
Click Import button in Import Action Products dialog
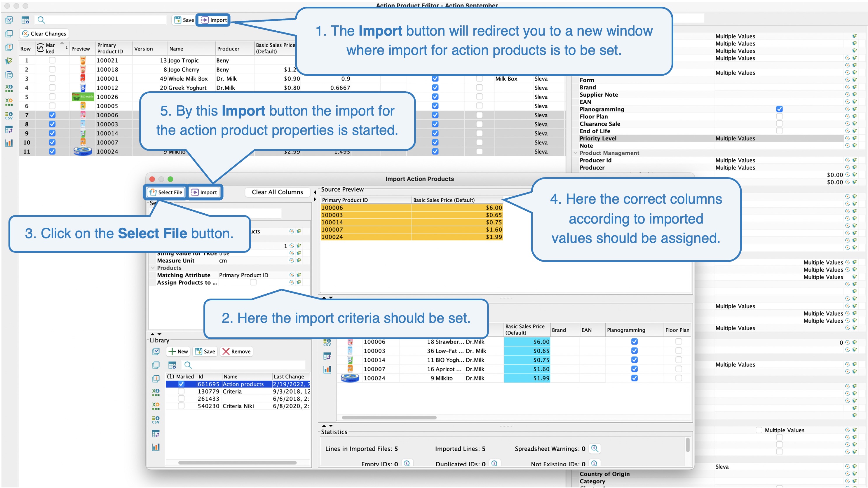point(204,192)
